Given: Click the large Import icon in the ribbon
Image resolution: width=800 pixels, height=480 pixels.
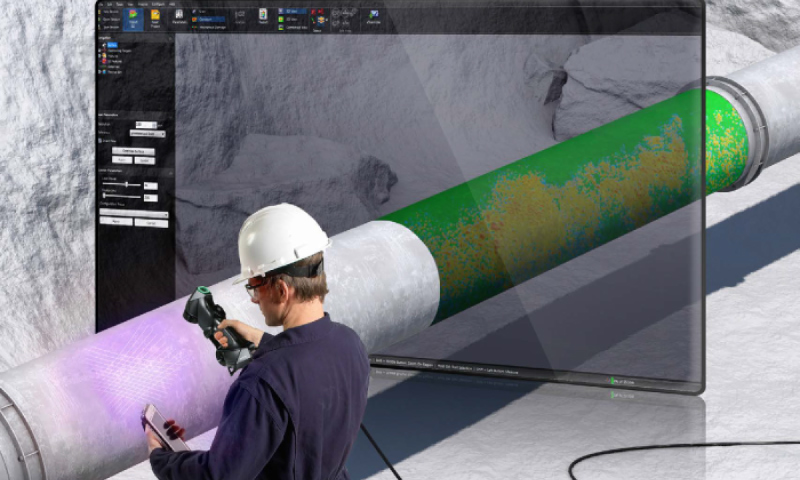Looking at the screenshot, I should pyautogui.click(x=132, y=18).
